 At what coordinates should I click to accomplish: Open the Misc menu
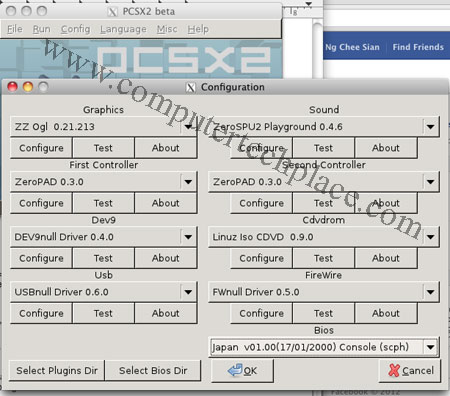point(167,29)
